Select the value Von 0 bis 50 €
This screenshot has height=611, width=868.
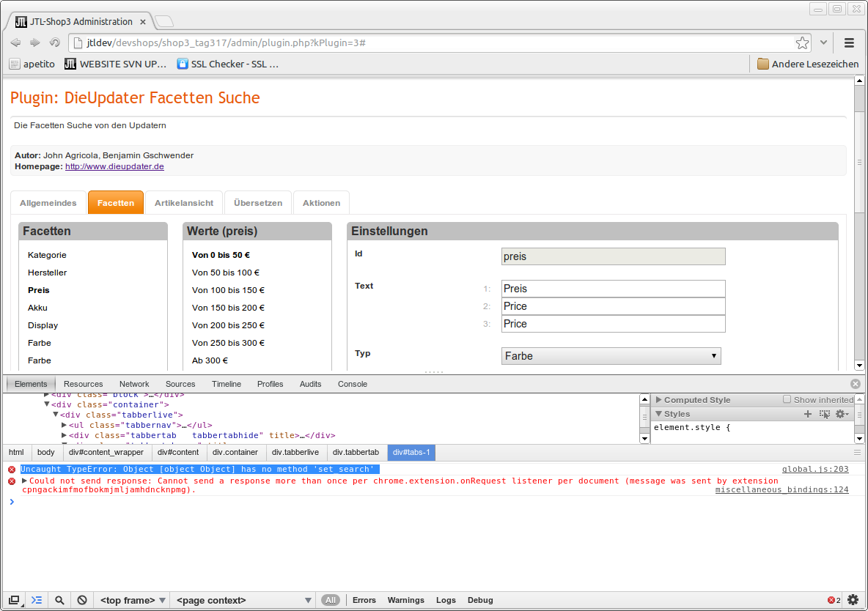(x=221, y=255)
